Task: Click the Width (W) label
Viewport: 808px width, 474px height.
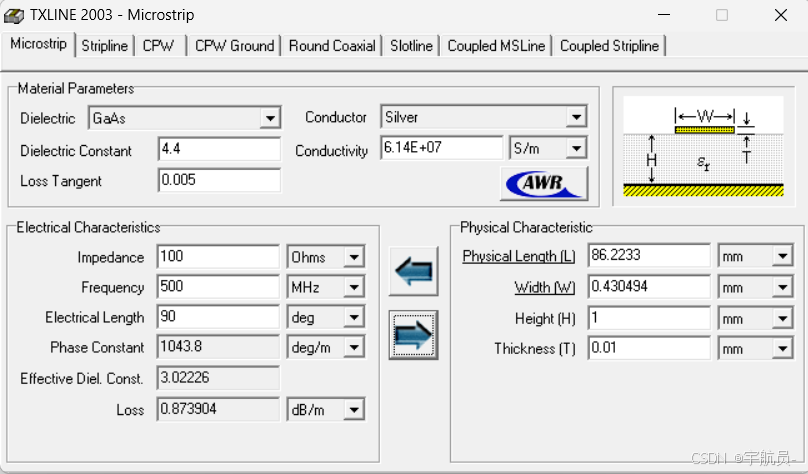Action: pyautogui.click(x=545, y=287)
